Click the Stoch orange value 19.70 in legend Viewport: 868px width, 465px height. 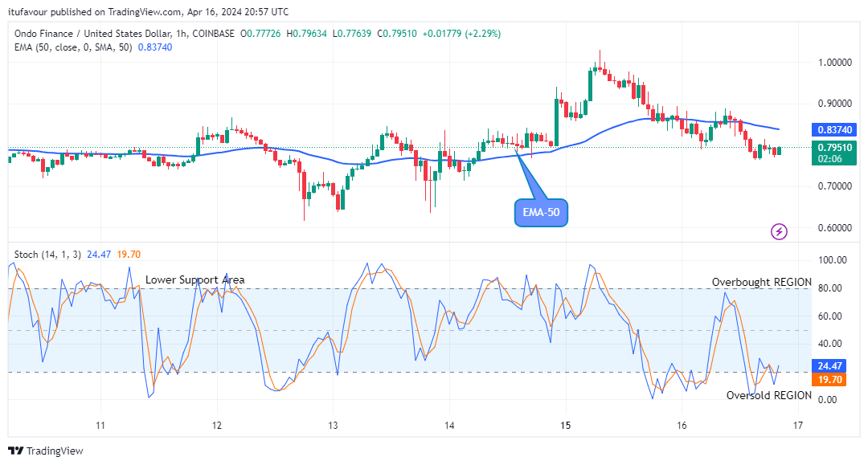pyautogui.click(x=129, y=255)
